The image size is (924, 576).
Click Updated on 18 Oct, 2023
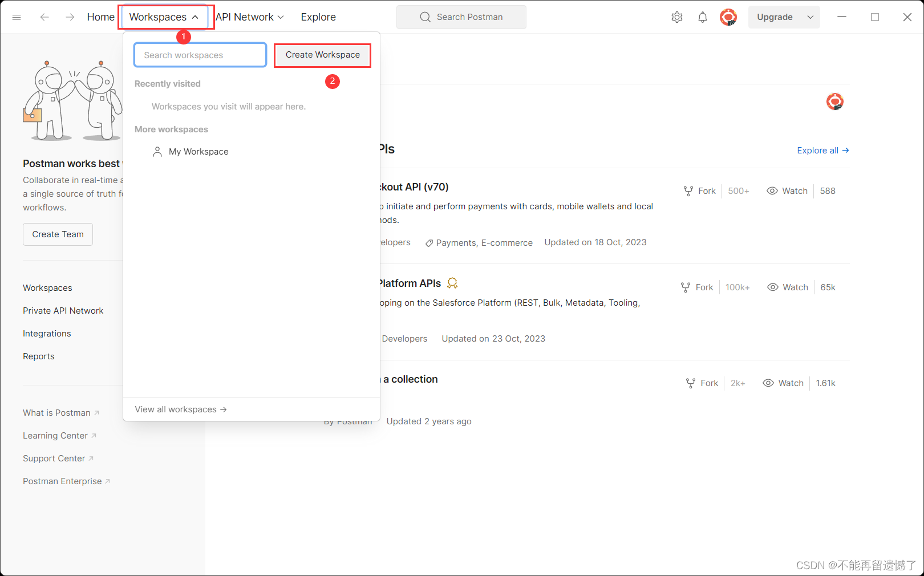(595, 242)
